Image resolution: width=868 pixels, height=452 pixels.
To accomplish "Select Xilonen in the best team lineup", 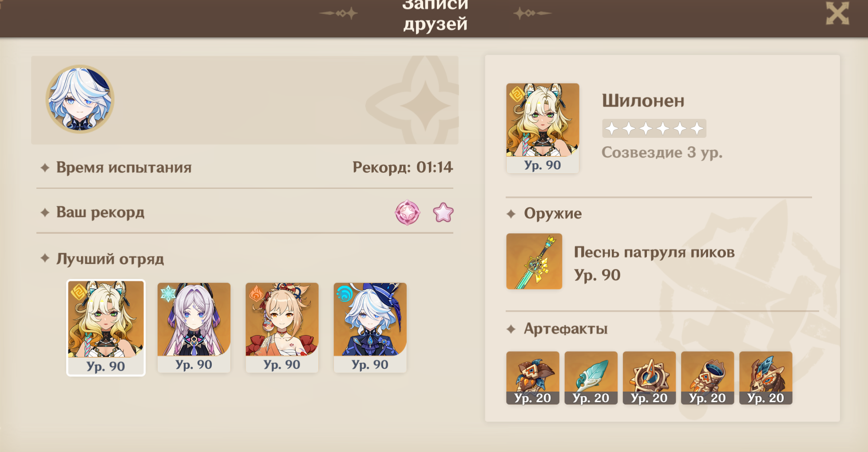I will [106, 328].
